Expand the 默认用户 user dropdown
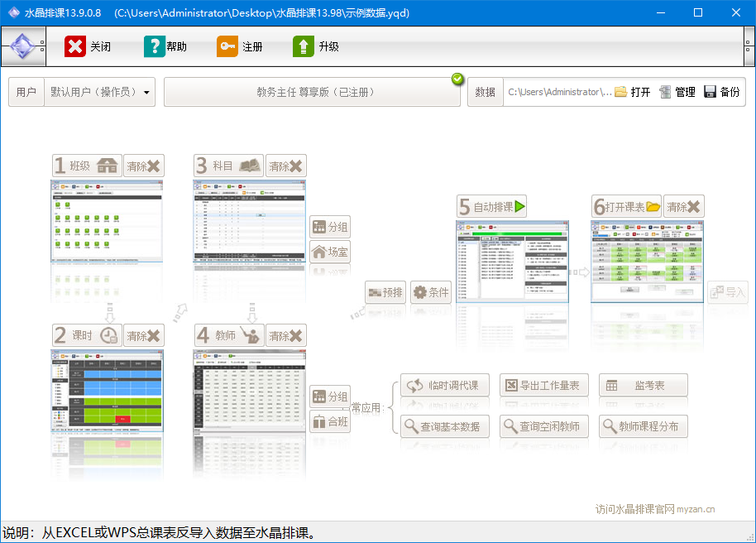The width and height of the screenshot is (756, 543). coord(147,93)
